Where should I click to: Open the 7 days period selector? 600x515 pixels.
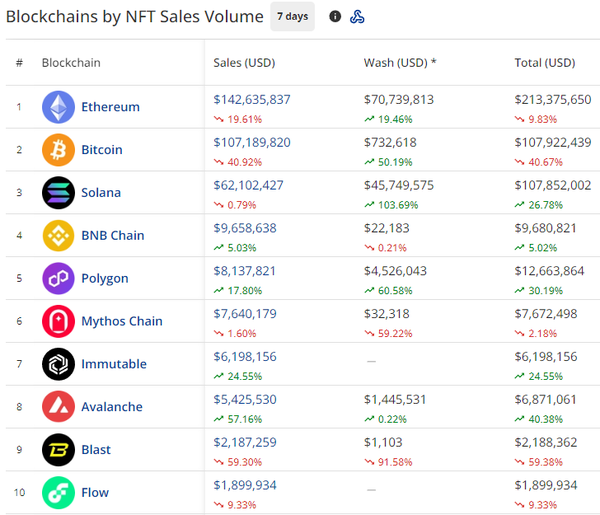[292, 16]
